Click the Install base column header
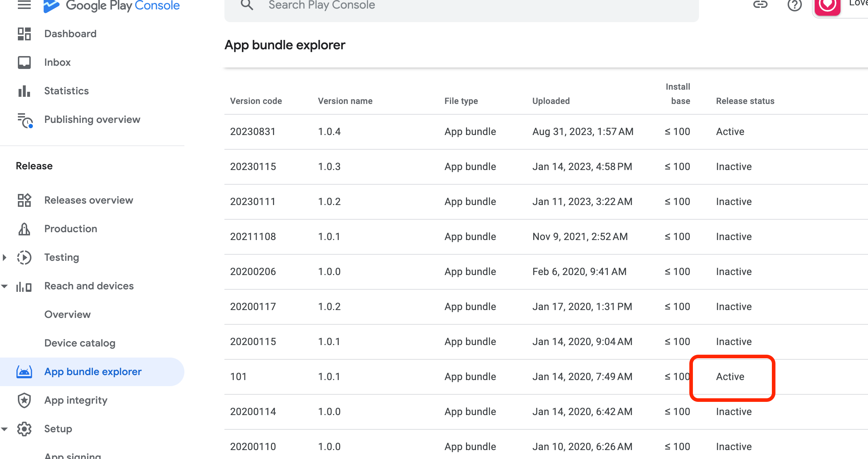 point(678,94)
